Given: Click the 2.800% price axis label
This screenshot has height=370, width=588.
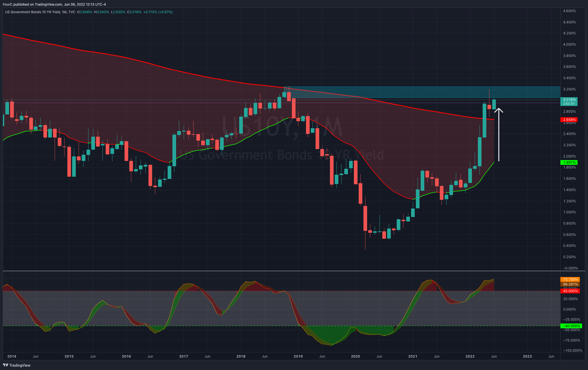Looking at the screenshot, I should (569, 112).
